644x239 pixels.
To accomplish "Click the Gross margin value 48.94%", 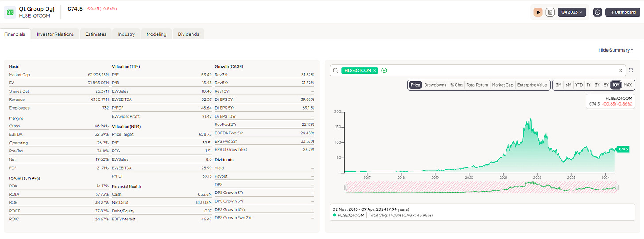I will 102,126.
